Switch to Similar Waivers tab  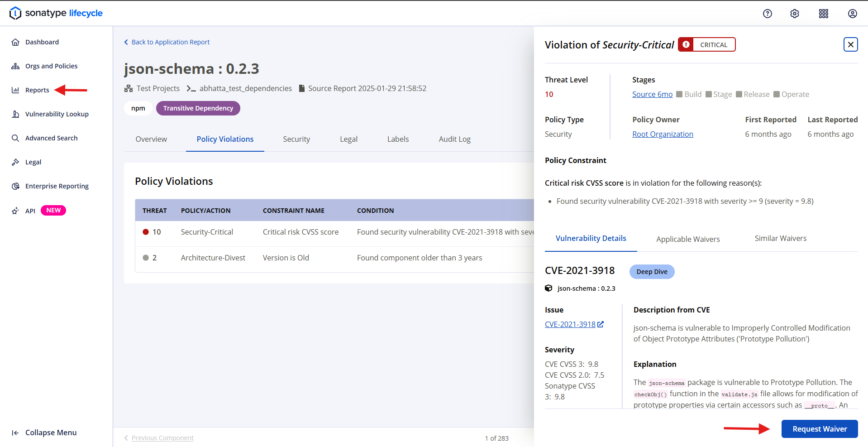click(780, 238)
